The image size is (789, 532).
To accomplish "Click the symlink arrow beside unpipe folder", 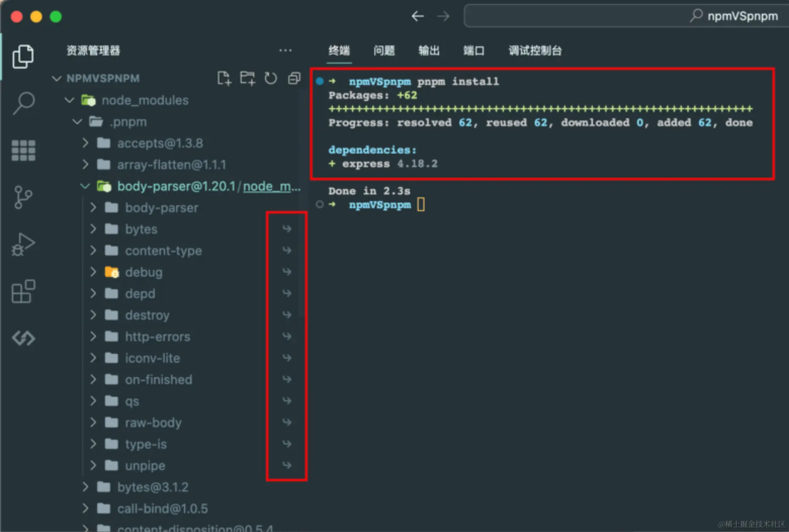I will click(287, 465).
